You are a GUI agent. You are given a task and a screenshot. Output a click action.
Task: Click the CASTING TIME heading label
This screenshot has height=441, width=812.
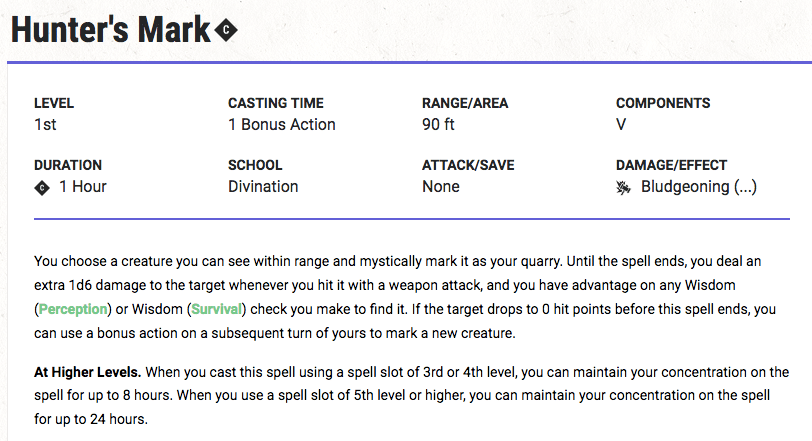point(276,103)
